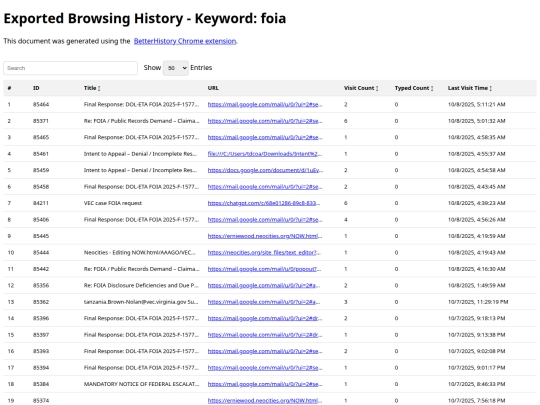The width and height of the screenshot is (540, 405).
Task: Click into the Search input field
Action: tap(71, 68)
